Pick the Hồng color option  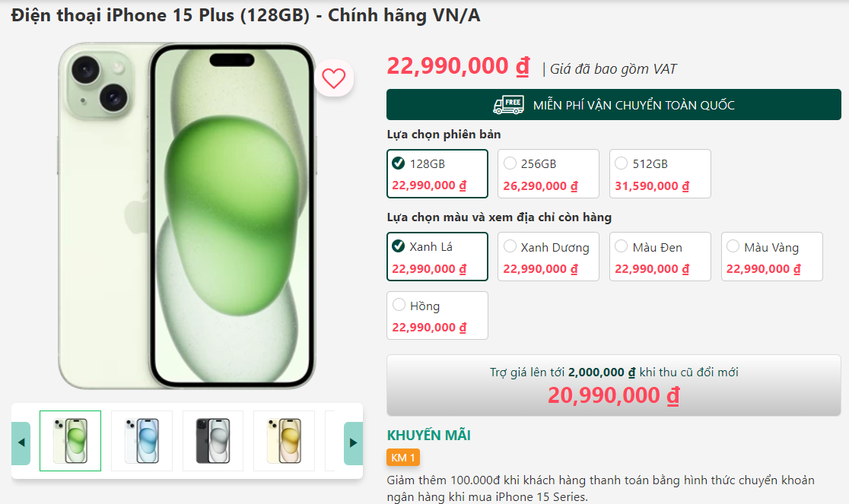click(437, 315)
